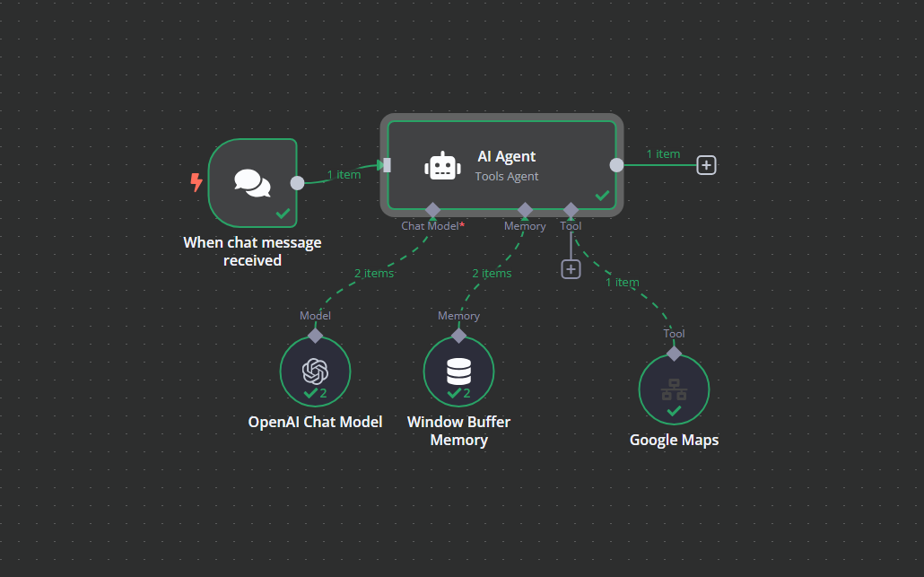Click the Tool diamond above Google Maps node
Viewport: 924px width, 577px height.
point(674,352)
